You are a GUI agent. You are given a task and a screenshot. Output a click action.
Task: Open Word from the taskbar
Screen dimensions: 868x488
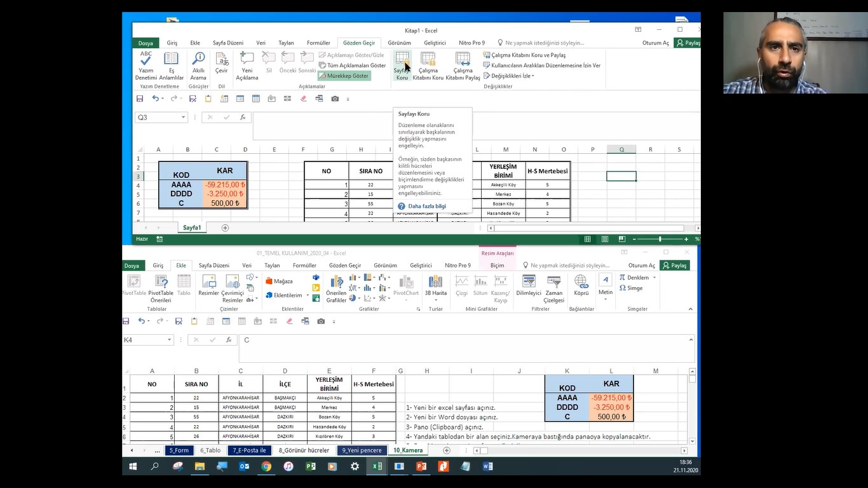pos(487,466)
